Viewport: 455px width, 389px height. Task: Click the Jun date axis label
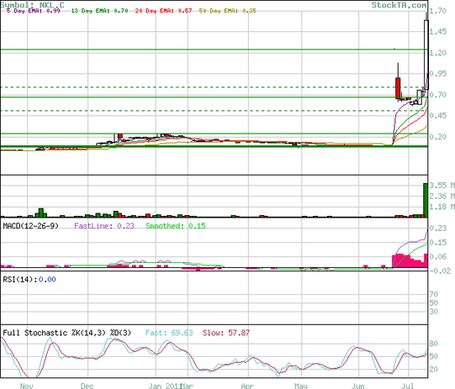(358, 386)
